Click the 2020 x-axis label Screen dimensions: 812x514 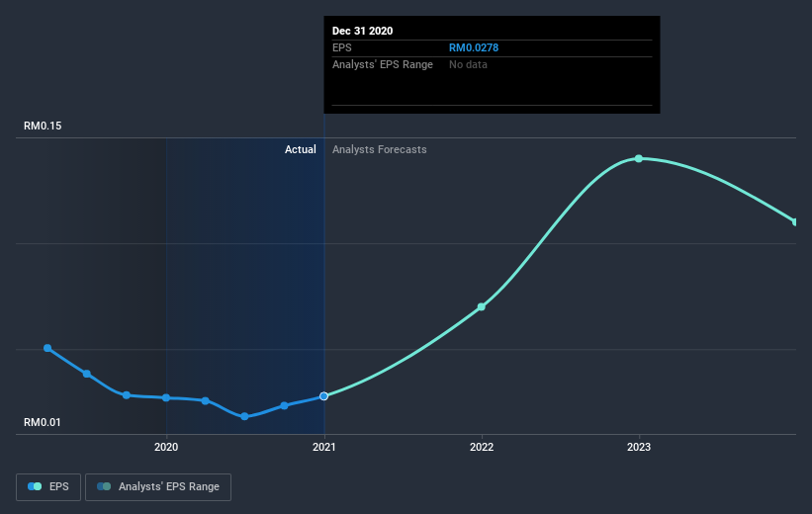pyautogui.click(x=166, y=447)
